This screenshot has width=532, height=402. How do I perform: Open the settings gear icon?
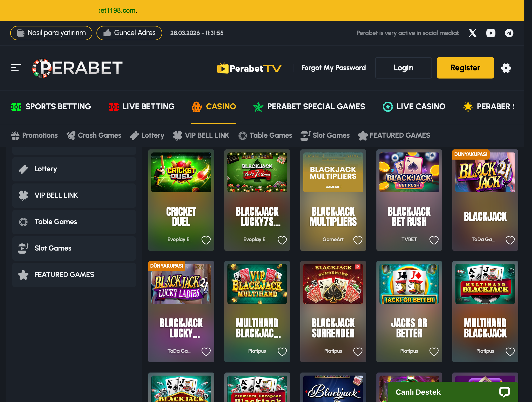click(506, 68)
